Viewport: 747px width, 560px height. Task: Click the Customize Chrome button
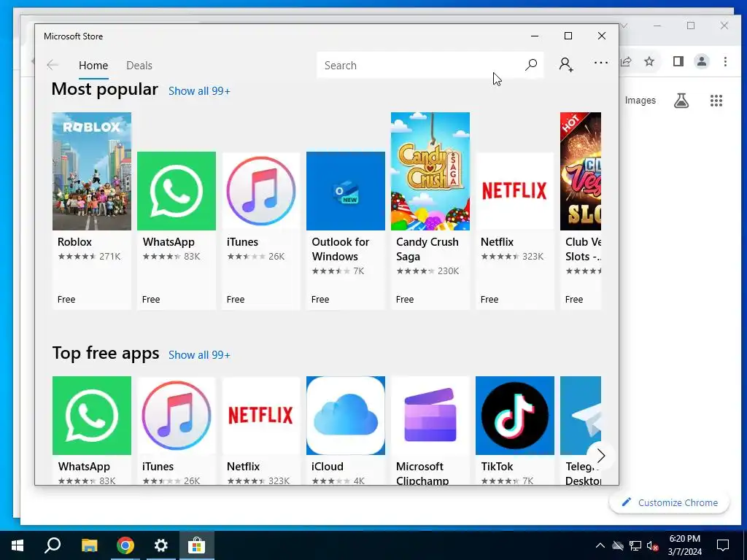670,502
